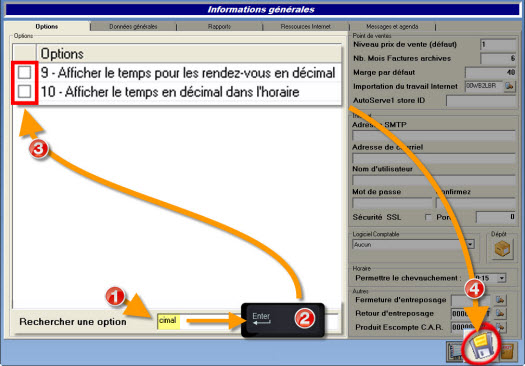Screen dimensions: 525x366
Task: Click the exit door icon at bottom right
Action: point(508,352)
